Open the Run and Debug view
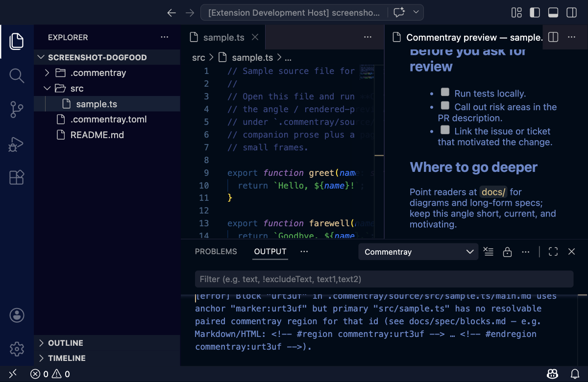 [x=17, y=144]
